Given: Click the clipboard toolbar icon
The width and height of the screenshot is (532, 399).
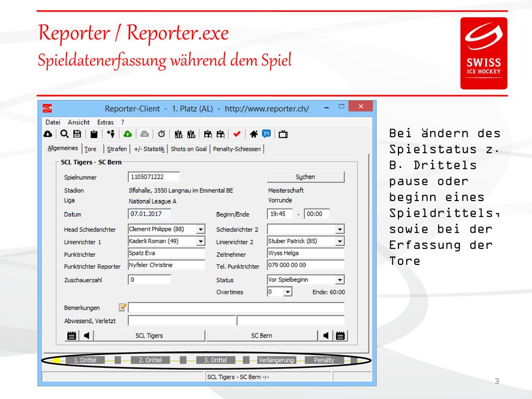Looking at the screenshot, I should [x=94, y=135].
